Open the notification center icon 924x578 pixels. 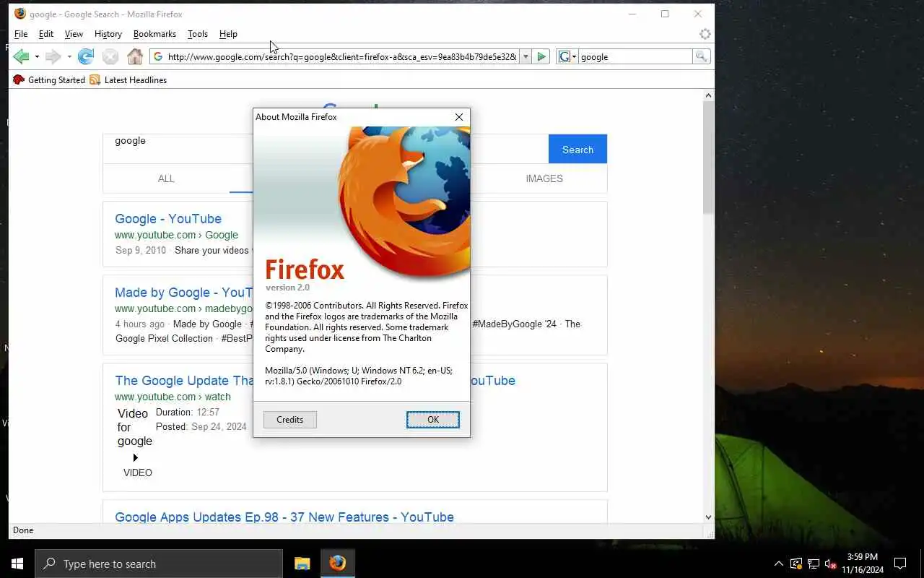point(900,564)
